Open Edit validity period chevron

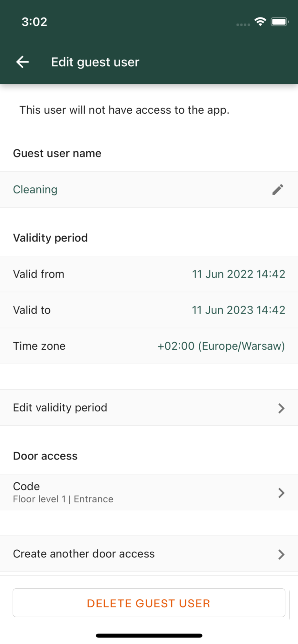pos(281,408)
